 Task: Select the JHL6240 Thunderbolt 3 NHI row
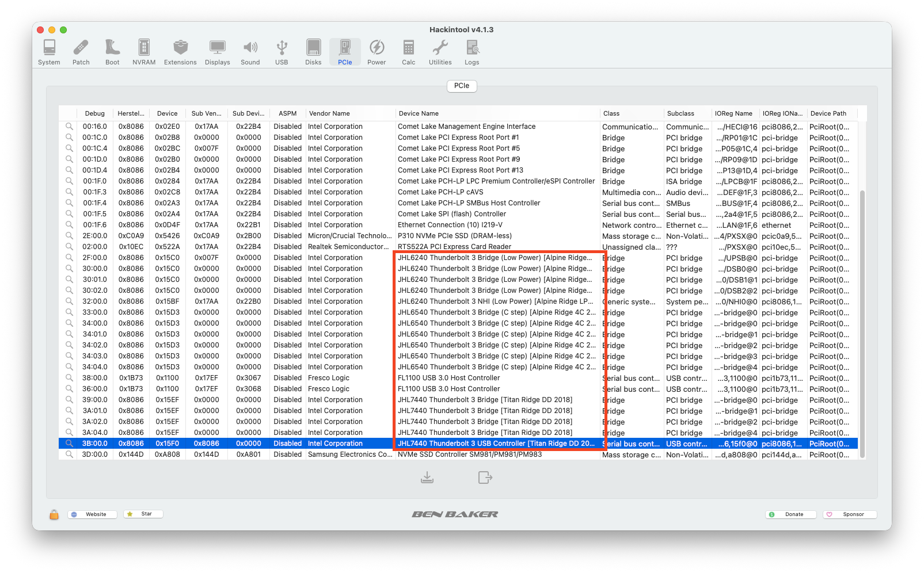(458, 301)
